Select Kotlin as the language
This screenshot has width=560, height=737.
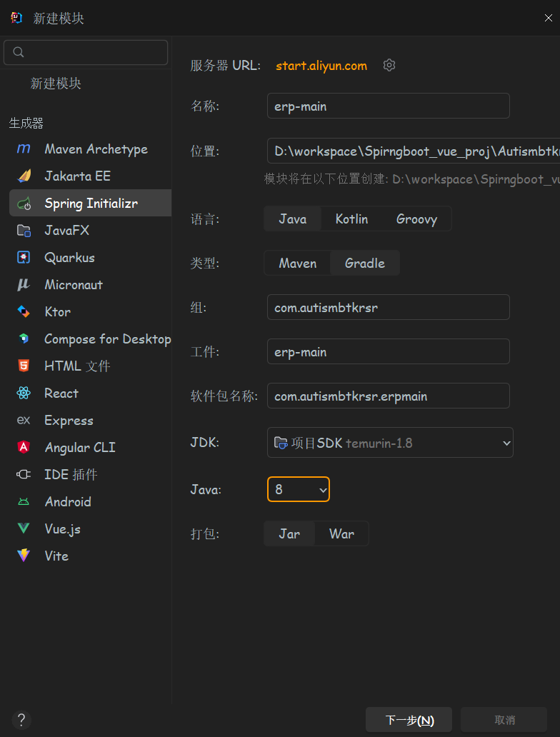click(351, 219)
